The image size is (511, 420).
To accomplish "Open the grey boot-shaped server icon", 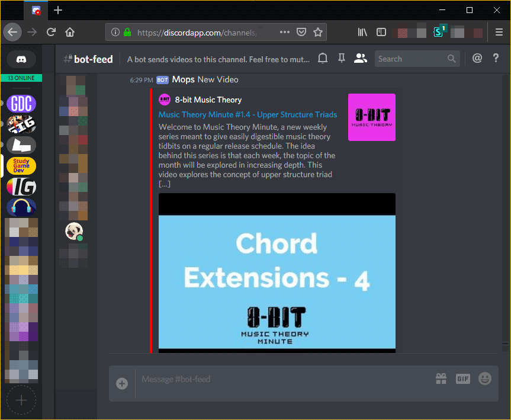I will tap(21, 145).
